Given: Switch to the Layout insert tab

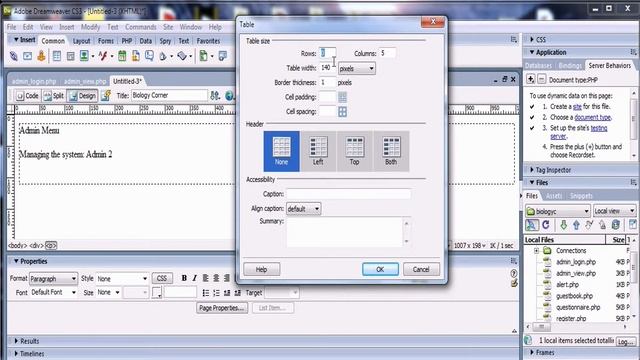Looking at the screenshot, I should (81, 41).
